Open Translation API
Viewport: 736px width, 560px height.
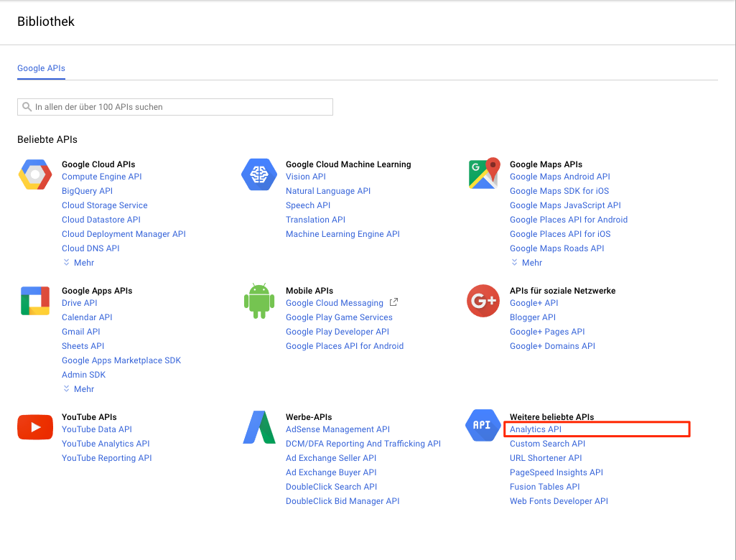[315, 220]
